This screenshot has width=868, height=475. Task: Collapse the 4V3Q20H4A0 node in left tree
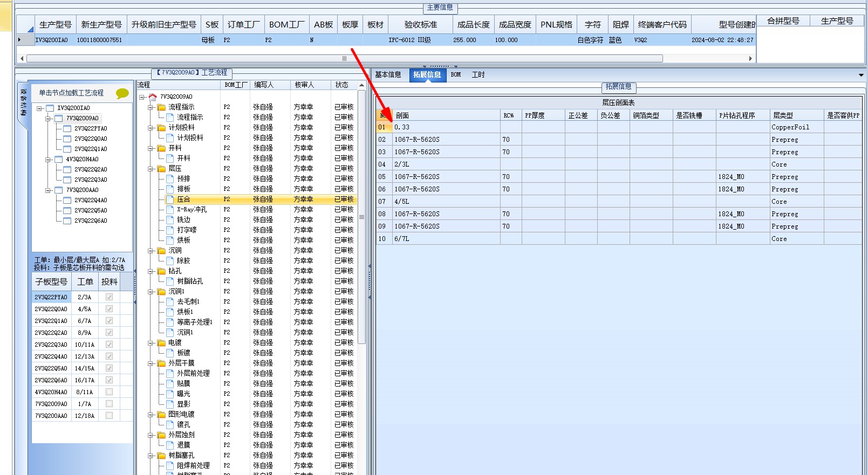(x=48, y=160)
